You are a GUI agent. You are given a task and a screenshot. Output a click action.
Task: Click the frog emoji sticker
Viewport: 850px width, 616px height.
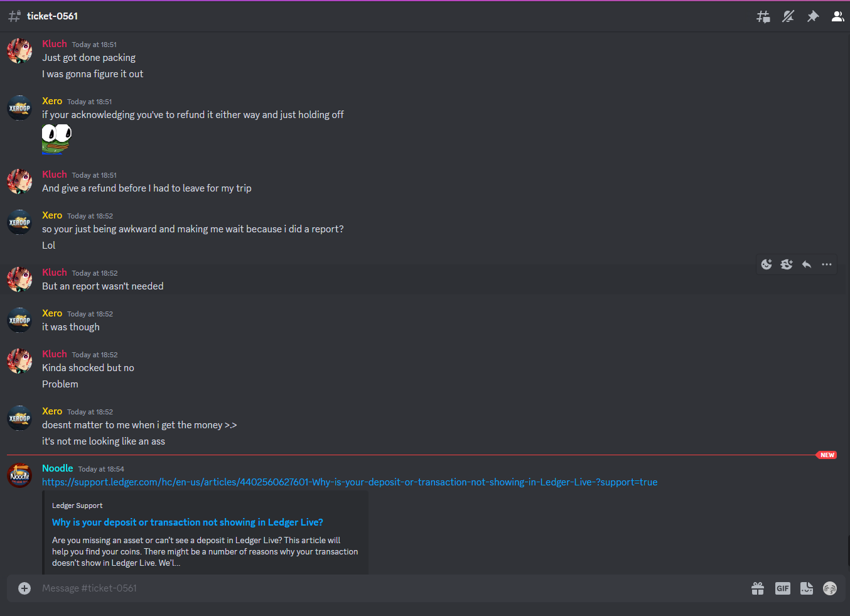56,139
